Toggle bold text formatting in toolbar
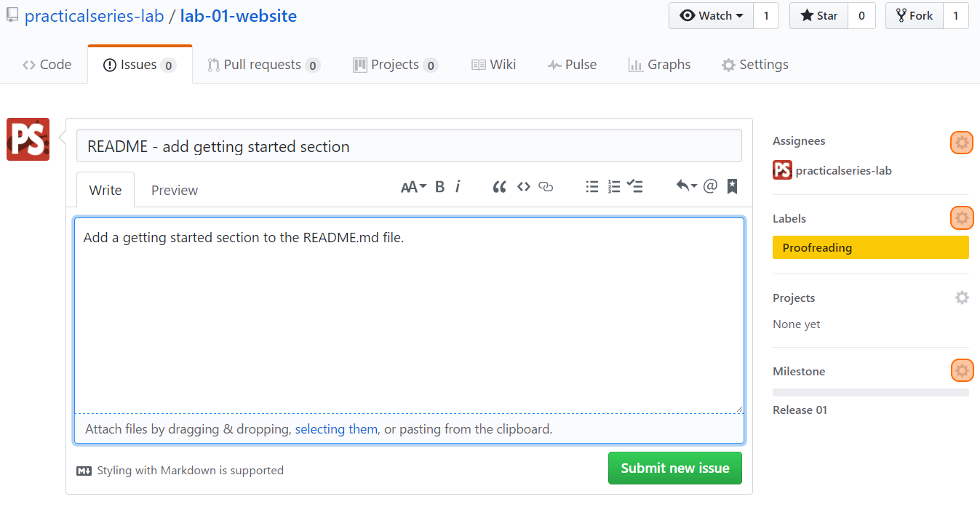 [x=439, y=187]
